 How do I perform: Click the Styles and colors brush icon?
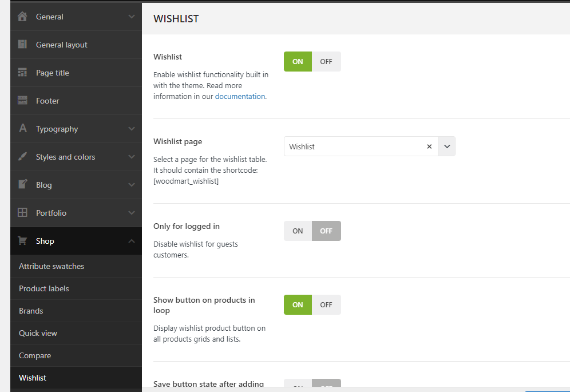pyautogui.click(x=23, y=157)
